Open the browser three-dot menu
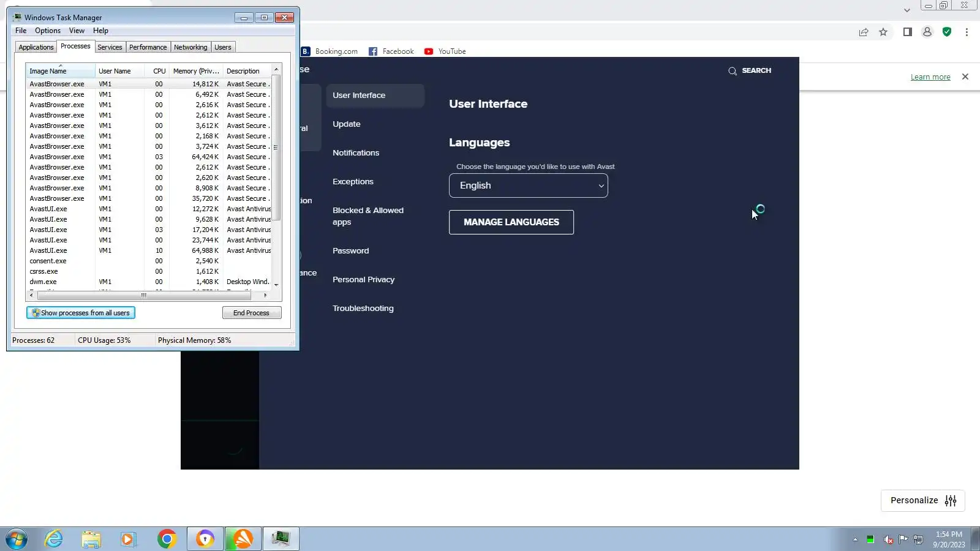The image size is (980, 551). click(x=967, y=32)
